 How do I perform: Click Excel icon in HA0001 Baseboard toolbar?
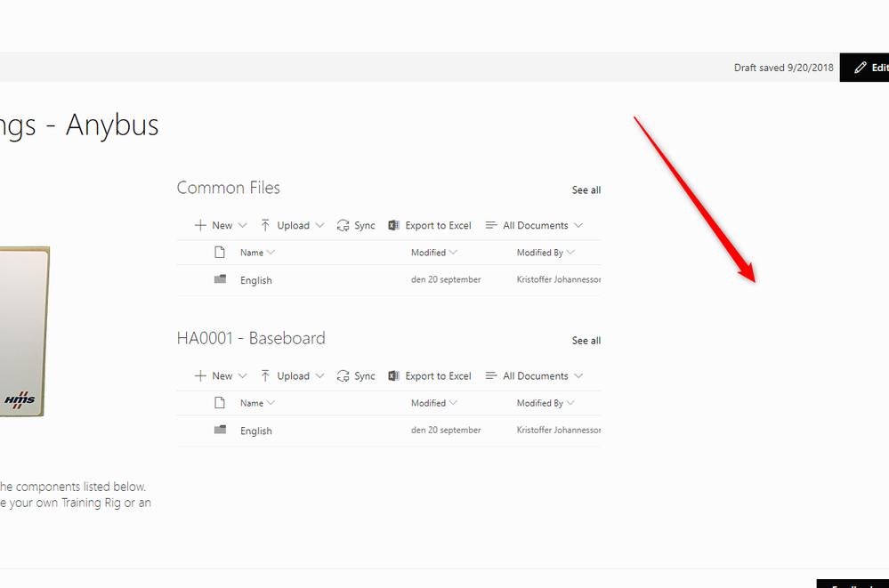(393, 376)
